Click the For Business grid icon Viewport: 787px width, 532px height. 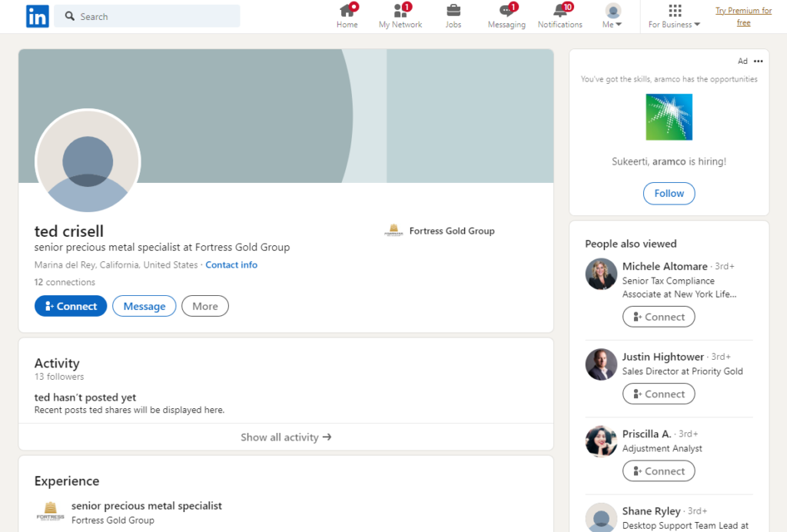point(675,11)
